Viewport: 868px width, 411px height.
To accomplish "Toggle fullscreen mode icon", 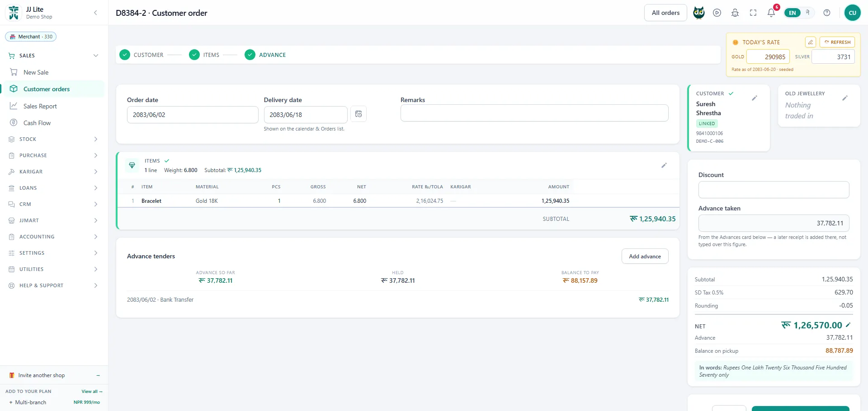I will click(x=753, y=13).
